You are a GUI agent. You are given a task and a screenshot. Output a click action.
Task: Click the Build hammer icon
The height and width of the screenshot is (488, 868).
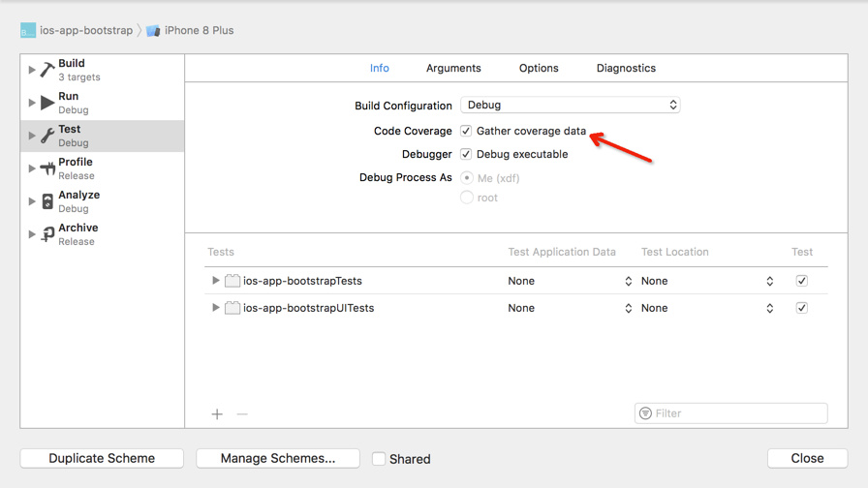pos(47,70)
